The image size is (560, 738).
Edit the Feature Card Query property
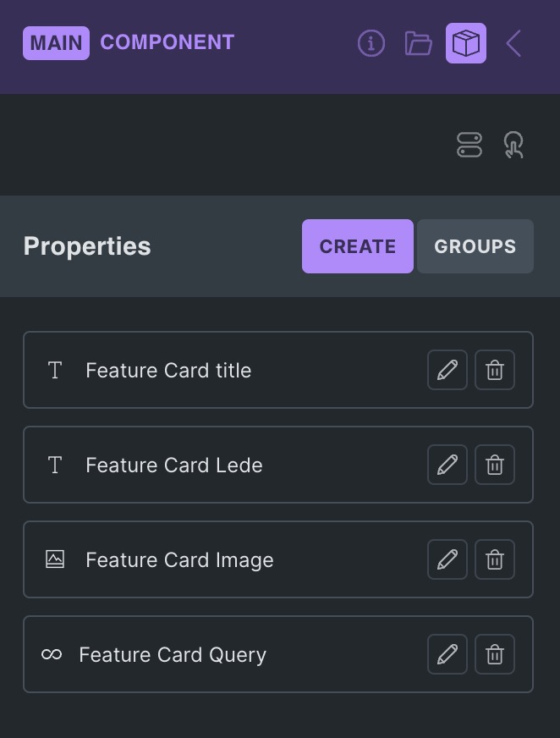coord(447,654)
